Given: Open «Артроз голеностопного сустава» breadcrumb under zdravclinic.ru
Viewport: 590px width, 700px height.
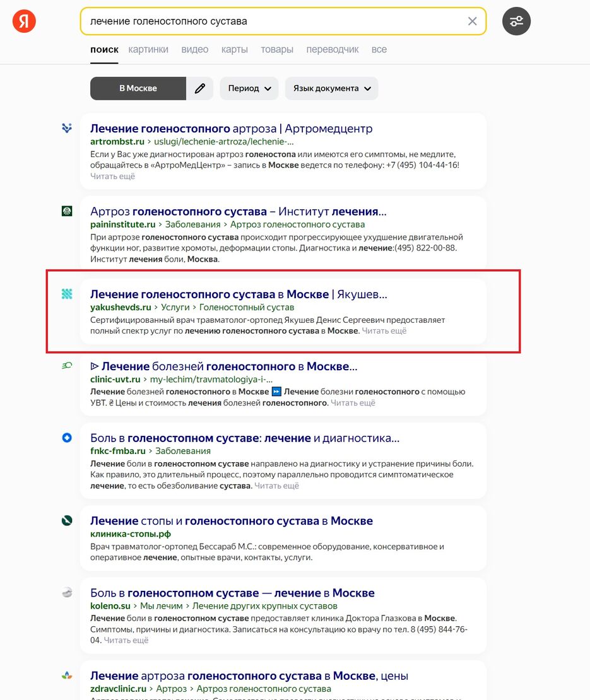Looking at the screenshot, I should coord(264,689).
